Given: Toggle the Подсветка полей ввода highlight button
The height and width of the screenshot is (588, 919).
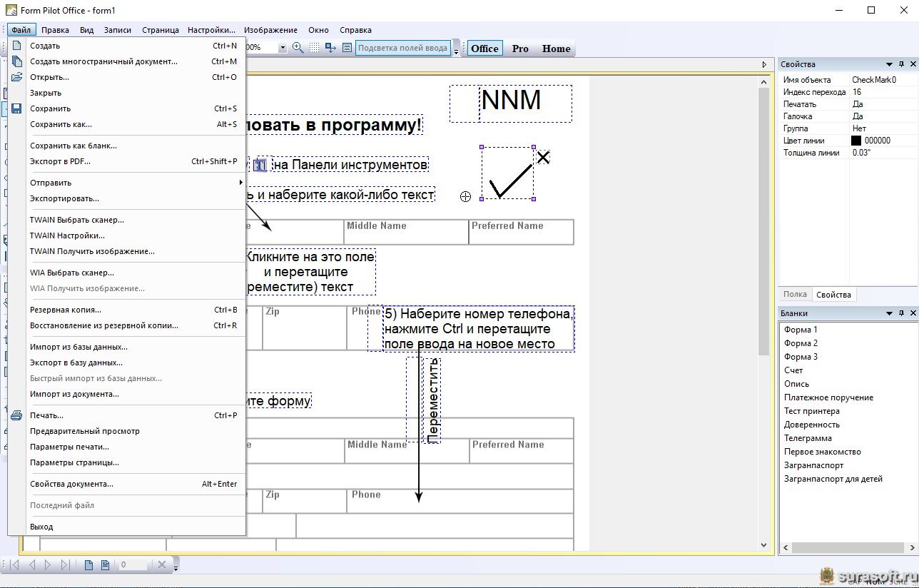Looking at the screenshot, I should coord(402,49).
